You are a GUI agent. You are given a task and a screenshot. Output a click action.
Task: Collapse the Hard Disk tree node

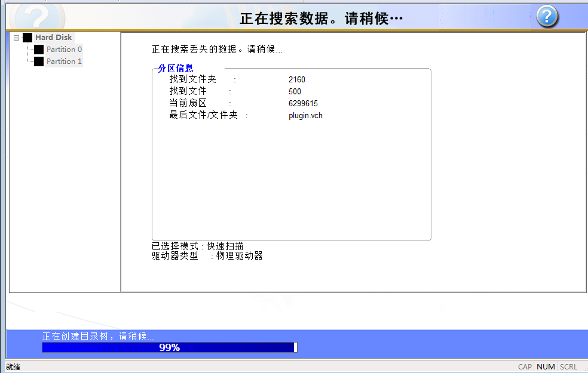[x=17, y=38]
